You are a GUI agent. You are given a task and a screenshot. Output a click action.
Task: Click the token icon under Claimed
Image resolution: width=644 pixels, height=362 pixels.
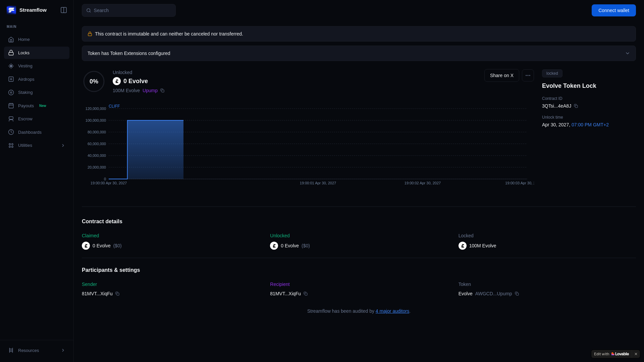[x=86, y=246]
